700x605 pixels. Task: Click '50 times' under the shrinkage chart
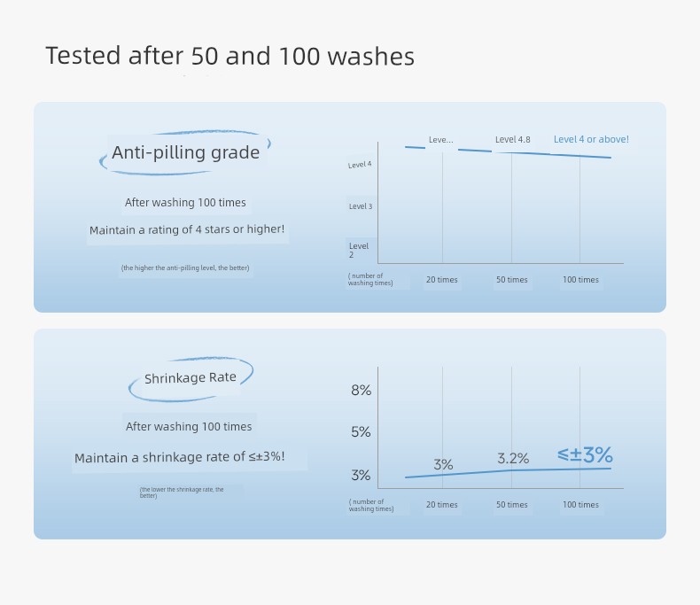(511, 505)
